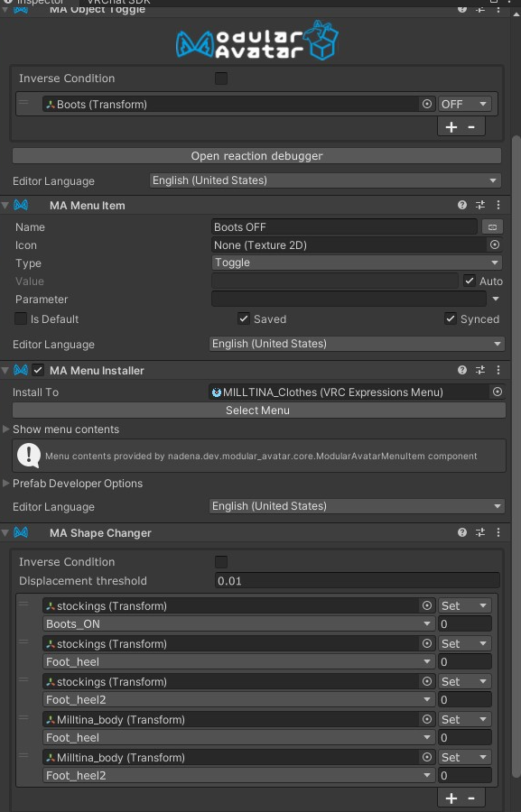Toggle Inverse Condition in Object Toggle

coord(221,78)
